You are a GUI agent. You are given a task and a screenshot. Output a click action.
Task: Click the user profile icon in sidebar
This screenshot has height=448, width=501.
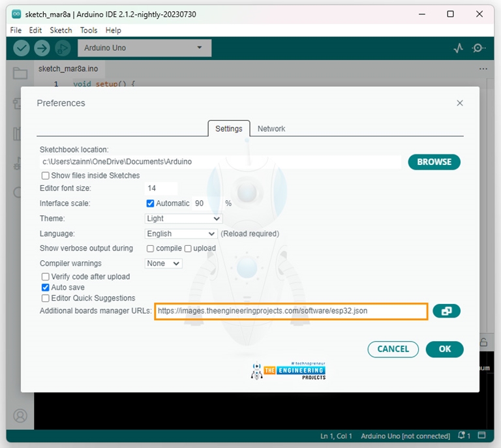pyautogui.click(x=20, y=416)
